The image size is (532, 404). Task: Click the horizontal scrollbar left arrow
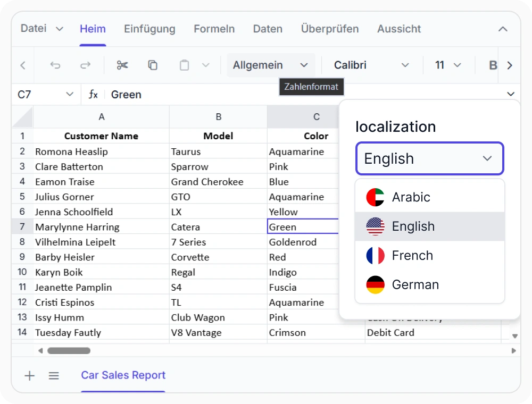click(40, 350)
